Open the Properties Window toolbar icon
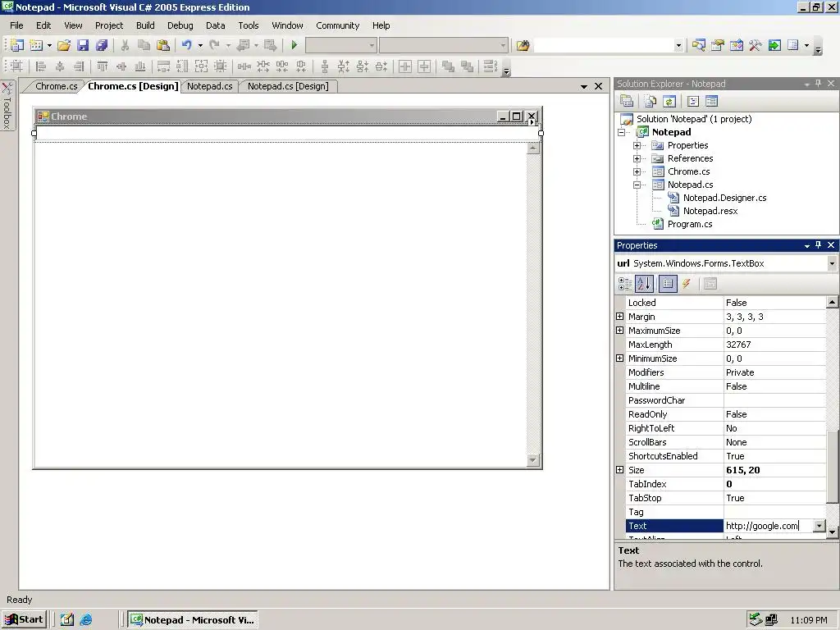This screenshot has width=840, height=630. [717, 46]
